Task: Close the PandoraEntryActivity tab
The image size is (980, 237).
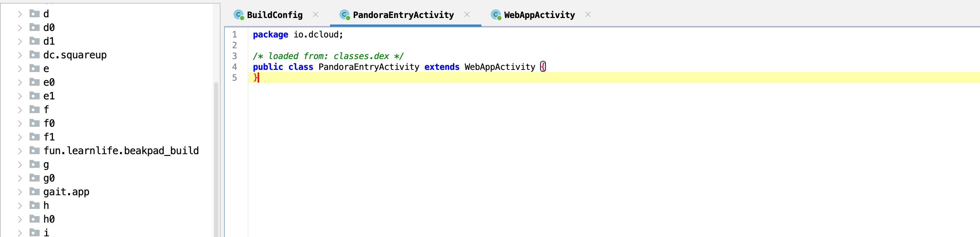Action: point(467,14)
